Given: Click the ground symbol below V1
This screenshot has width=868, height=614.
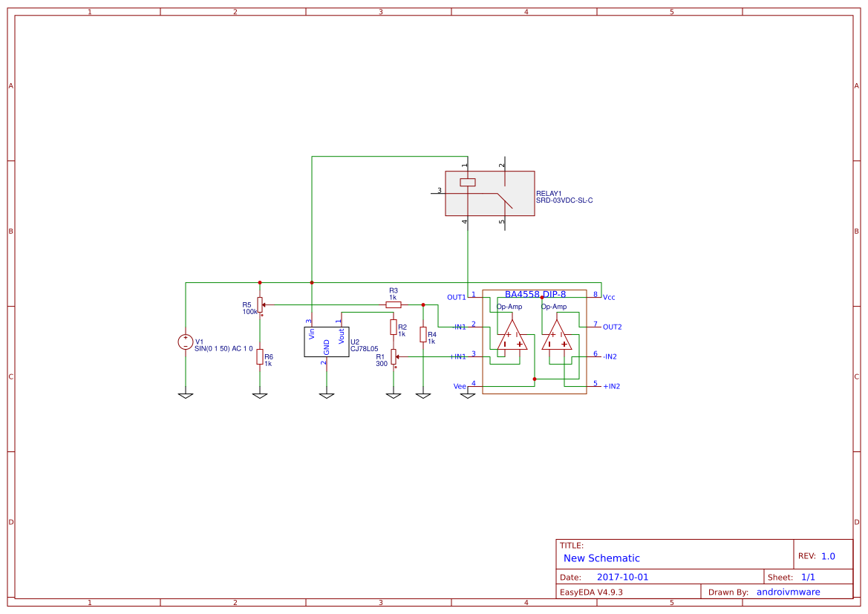Looking at the screenshot, I should tap(186, 395).
